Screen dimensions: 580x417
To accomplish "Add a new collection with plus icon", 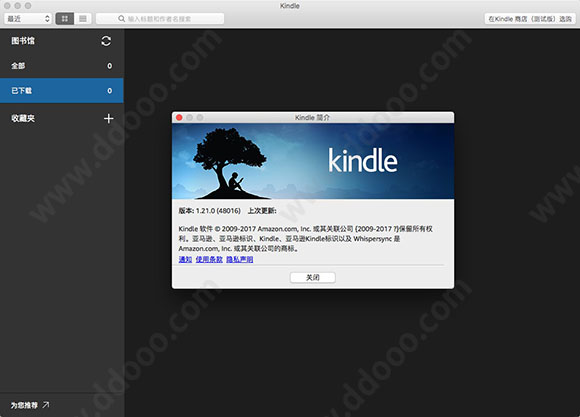I will point(108,118).
